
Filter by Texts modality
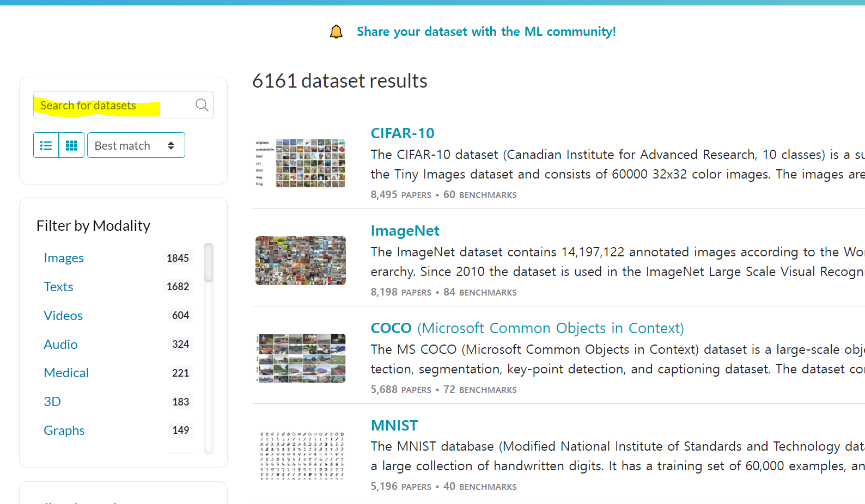58,287
